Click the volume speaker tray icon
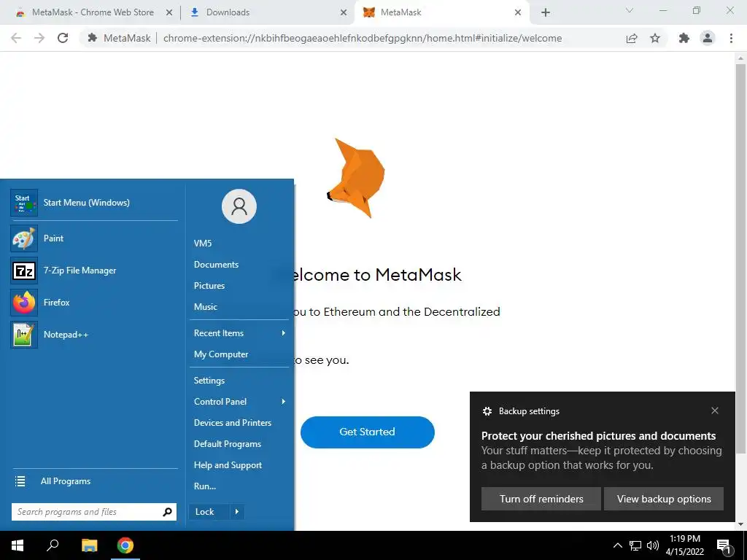The height and width of the screenshot is (560, 747). click(653, 545)
